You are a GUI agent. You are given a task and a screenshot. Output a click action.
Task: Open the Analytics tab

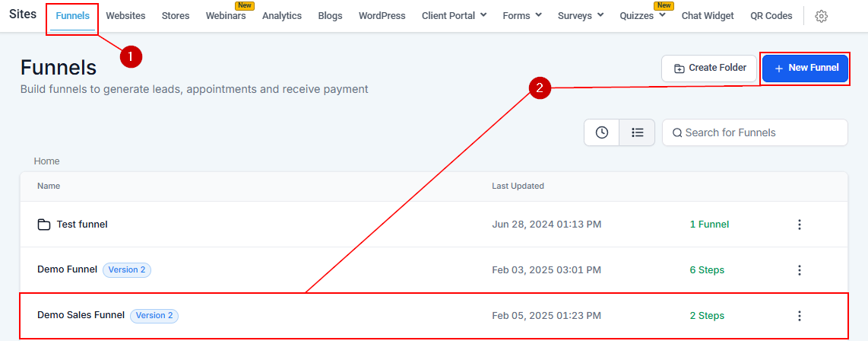[x=281, y=16]
